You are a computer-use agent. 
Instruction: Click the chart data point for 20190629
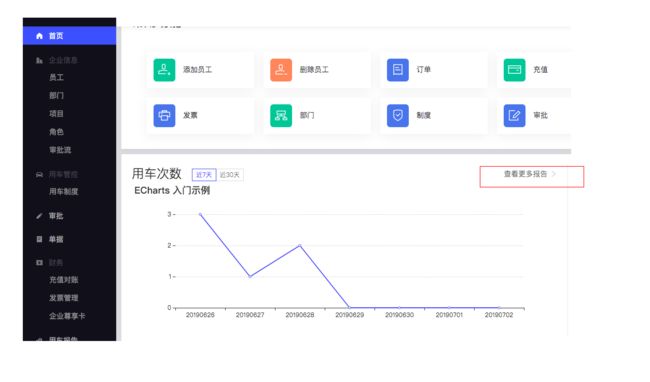click(349, 307)
